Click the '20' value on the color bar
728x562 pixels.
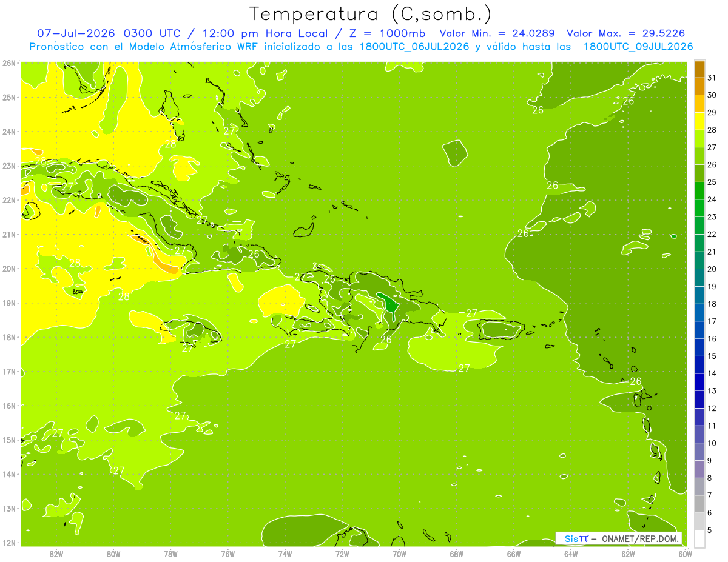[712, 269]
